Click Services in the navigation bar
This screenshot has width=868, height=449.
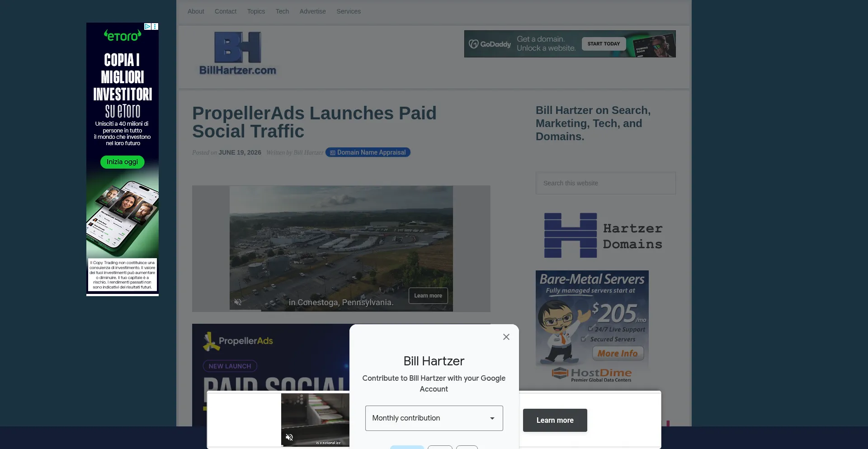pos(349,11)
